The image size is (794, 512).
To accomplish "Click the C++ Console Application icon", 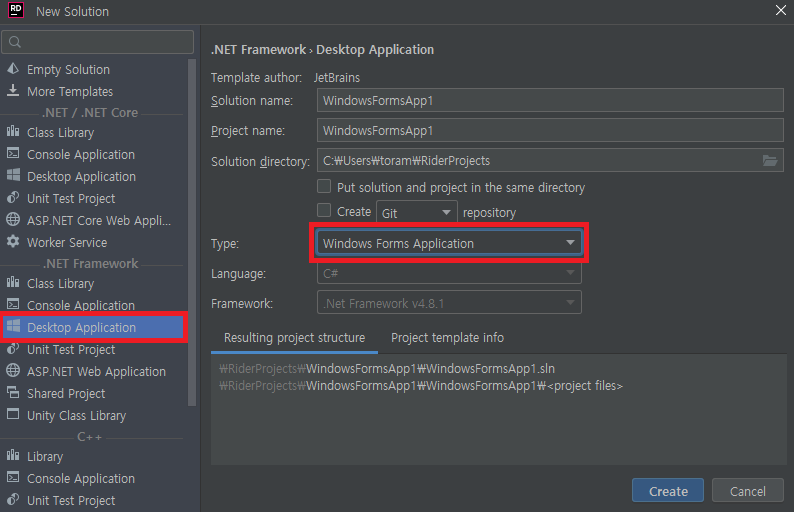I will [x=13, y=478].
